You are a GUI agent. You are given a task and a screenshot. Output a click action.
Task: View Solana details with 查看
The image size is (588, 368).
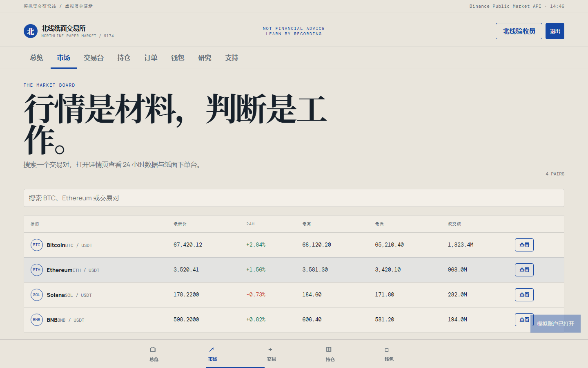524,295
